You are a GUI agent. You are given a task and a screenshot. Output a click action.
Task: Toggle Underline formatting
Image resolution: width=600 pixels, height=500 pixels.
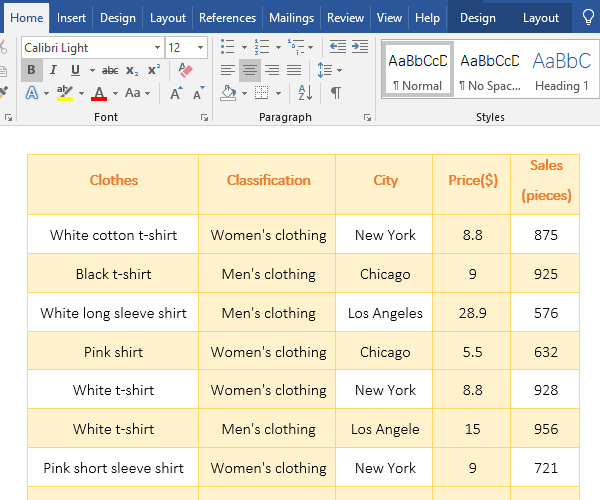(x=75, y=70)
